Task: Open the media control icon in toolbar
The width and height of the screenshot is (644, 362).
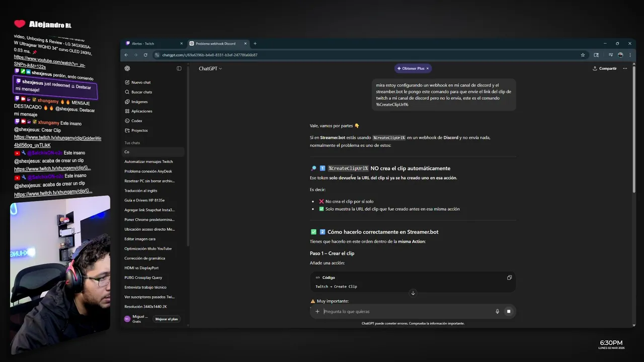Action: coord(611,55)
